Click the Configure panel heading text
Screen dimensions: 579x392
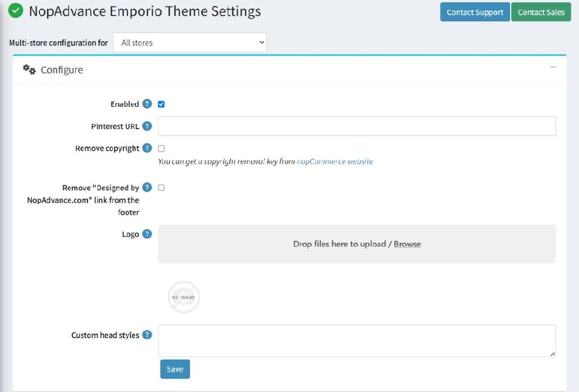62,69
